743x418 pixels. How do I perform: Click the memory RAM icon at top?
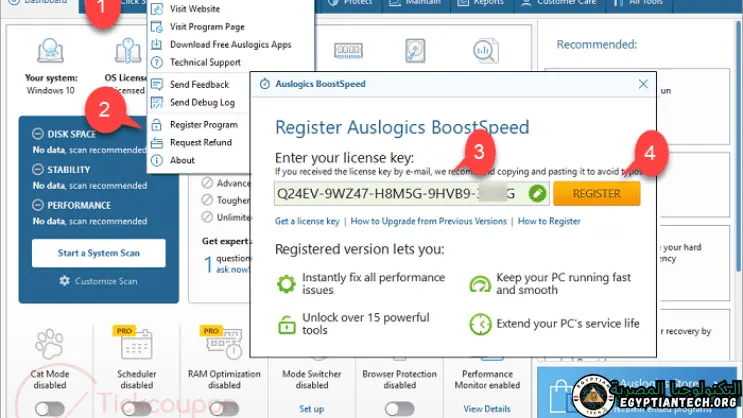348,50
